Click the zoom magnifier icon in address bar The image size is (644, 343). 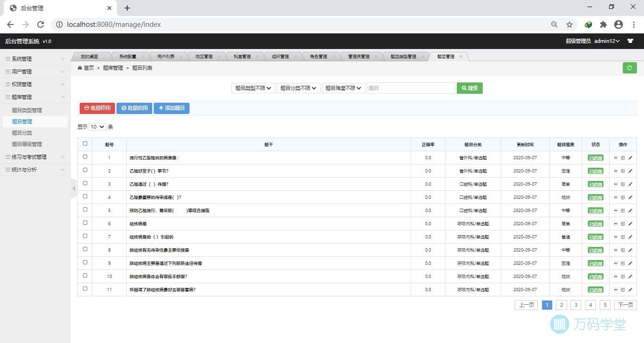(x=554, y=24)
